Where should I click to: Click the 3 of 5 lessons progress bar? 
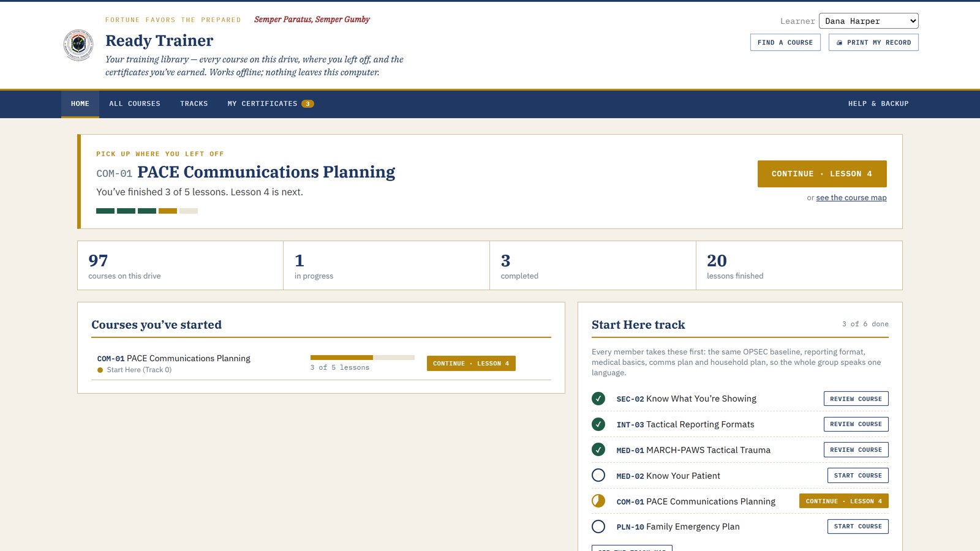[x=363, y=358]
